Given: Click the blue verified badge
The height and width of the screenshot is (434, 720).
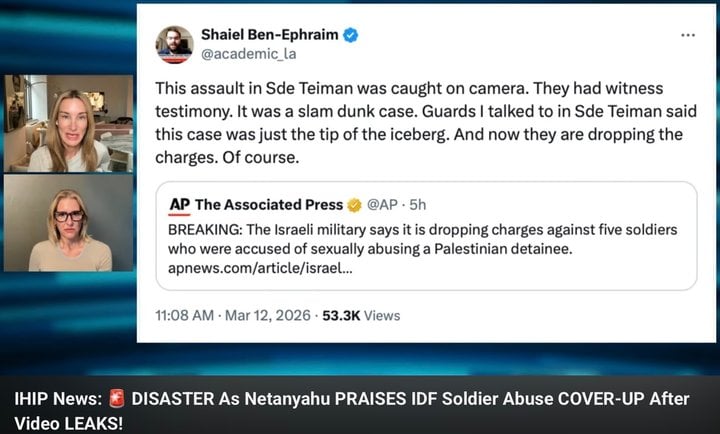Looking at the screenshot, I should click(351, 36).
